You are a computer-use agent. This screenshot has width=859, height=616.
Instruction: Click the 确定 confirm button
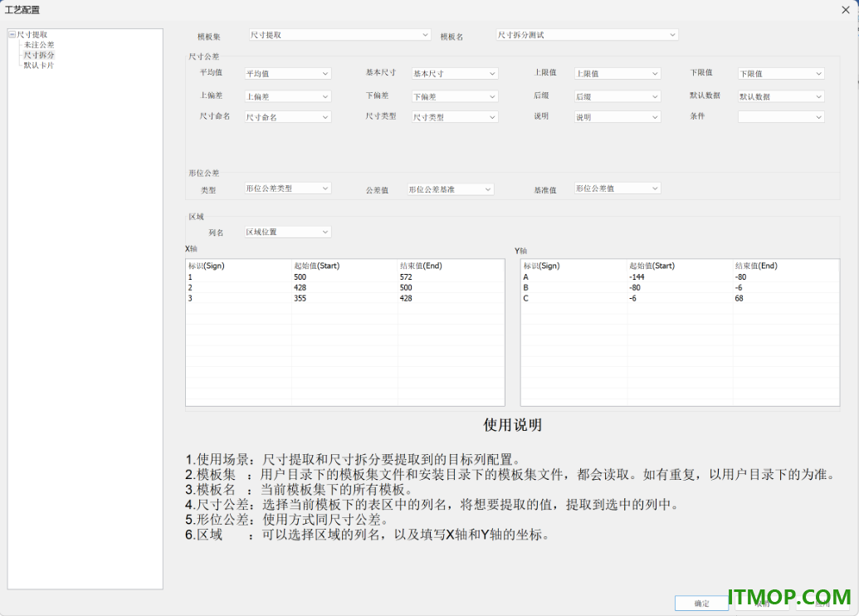coord(702,604)
